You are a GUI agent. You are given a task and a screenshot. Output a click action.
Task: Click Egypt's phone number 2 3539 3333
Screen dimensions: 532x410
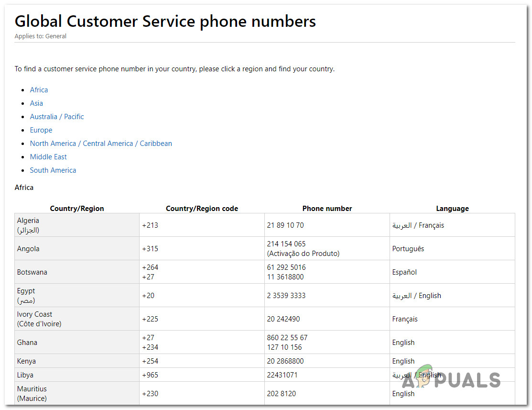(286, 296)
